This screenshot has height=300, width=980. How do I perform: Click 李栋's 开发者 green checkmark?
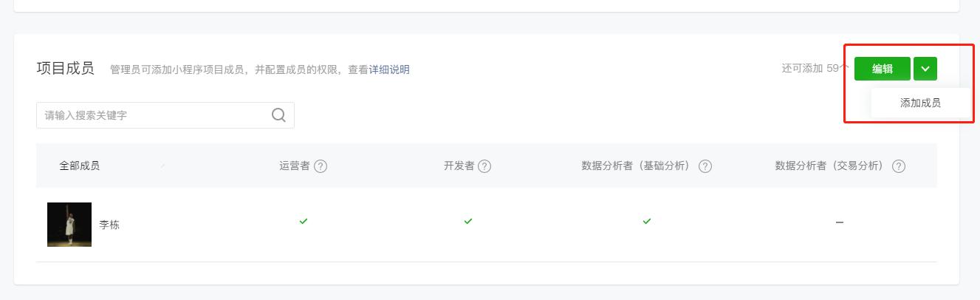point(468,221)
